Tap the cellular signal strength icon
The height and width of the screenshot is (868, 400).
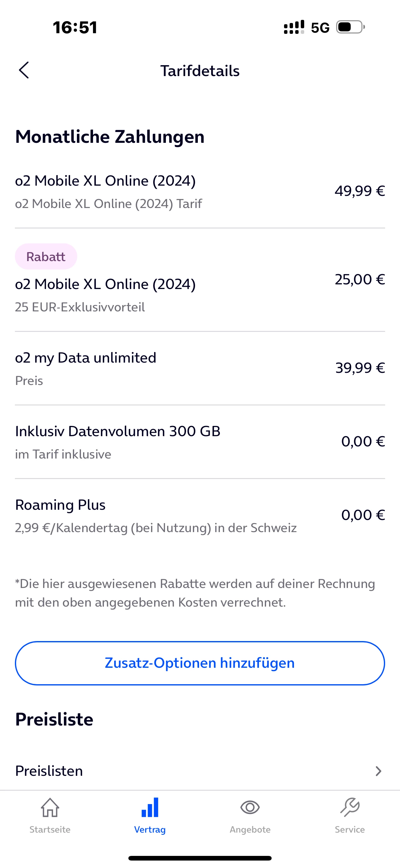294,27
